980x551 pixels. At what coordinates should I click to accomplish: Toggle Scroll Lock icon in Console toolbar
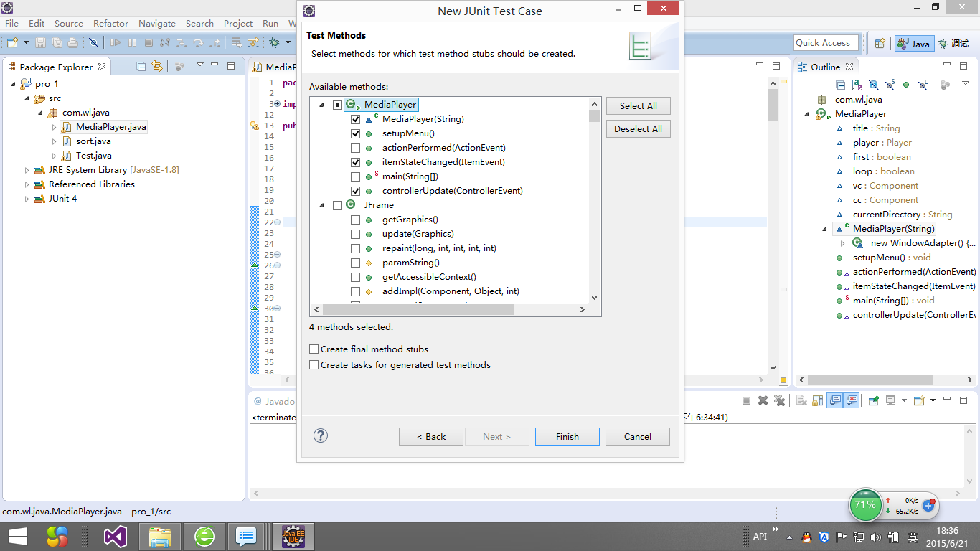pos(818,400)
